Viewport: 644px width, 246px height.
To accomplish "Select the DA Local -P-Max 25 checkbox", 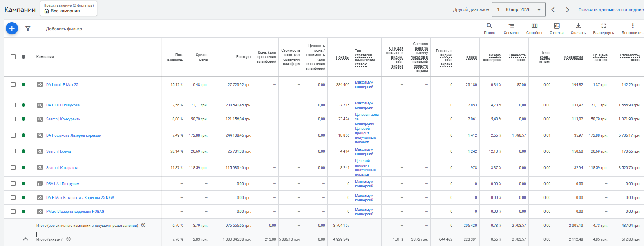I will (x=13, y=85).
